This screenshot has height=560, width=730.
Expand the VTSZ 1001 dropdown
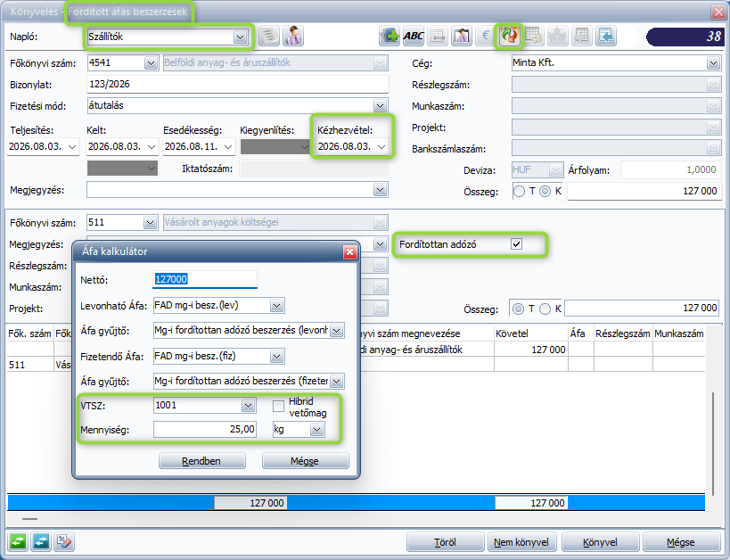coord(248,406)
